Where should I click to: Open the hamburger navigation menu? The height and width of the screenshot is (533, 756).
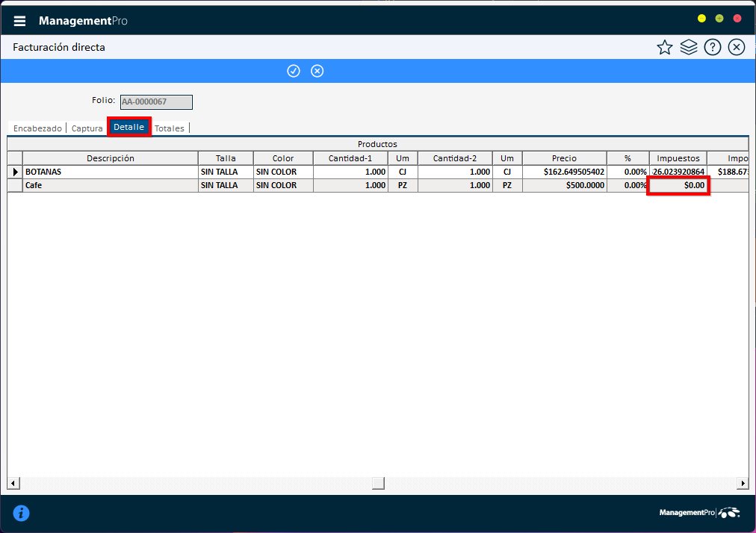tap(19, 20)
